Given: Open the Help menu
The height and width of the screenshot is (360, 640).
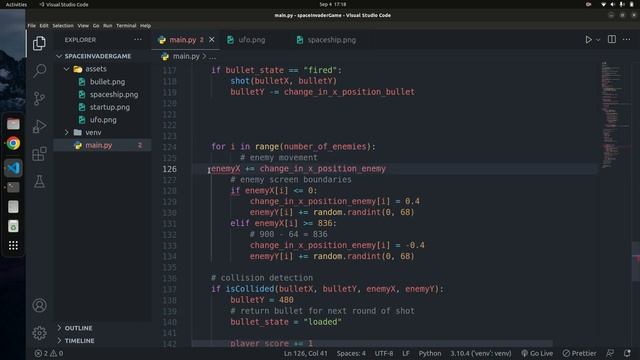Looking at the screenshot, I should click(x=145, y=25).
